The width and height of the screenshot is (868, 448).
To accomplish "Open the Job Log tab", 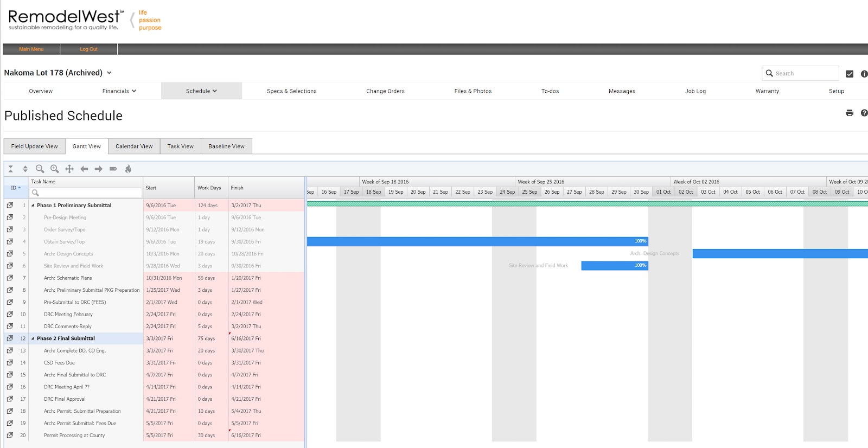I will (x=695, y=91).
